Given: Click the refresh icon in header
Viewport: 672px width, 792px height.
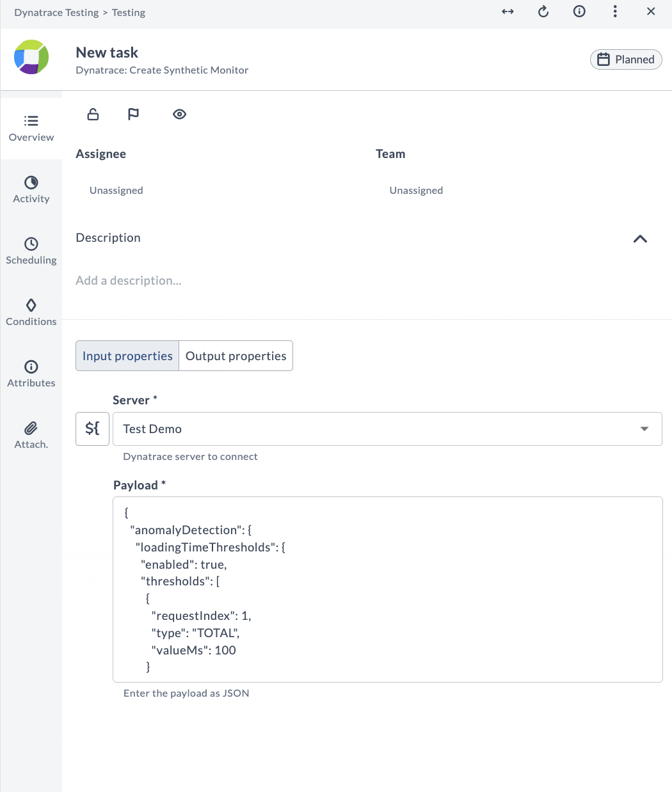Looking at the screenshot, I should tap(543, 12).
